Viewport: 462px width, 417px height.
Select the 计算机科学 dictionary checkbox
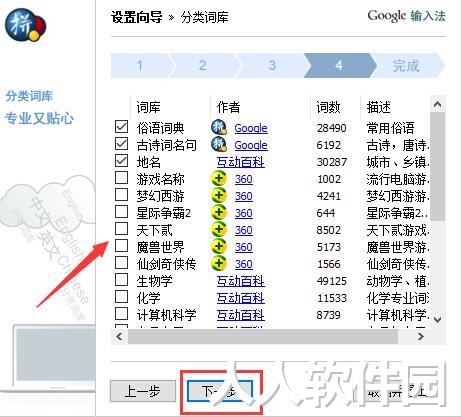[121, 314]
